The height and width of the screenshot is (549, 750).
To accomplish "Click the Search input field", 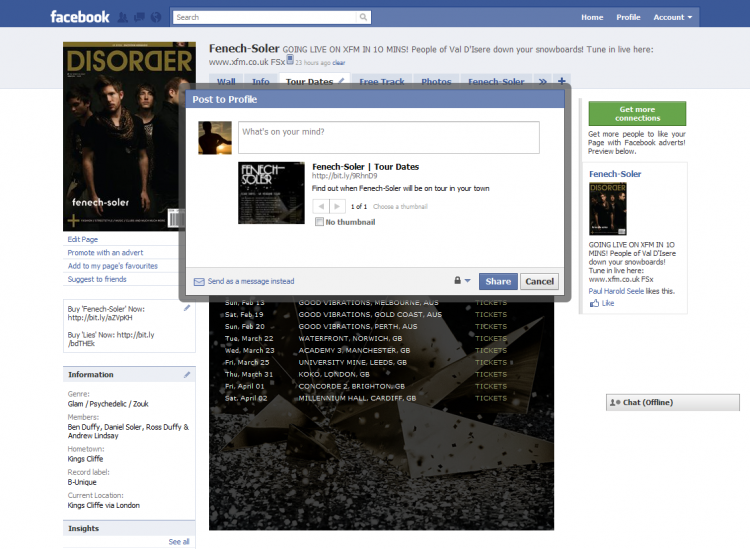I will tap(265, 17).
